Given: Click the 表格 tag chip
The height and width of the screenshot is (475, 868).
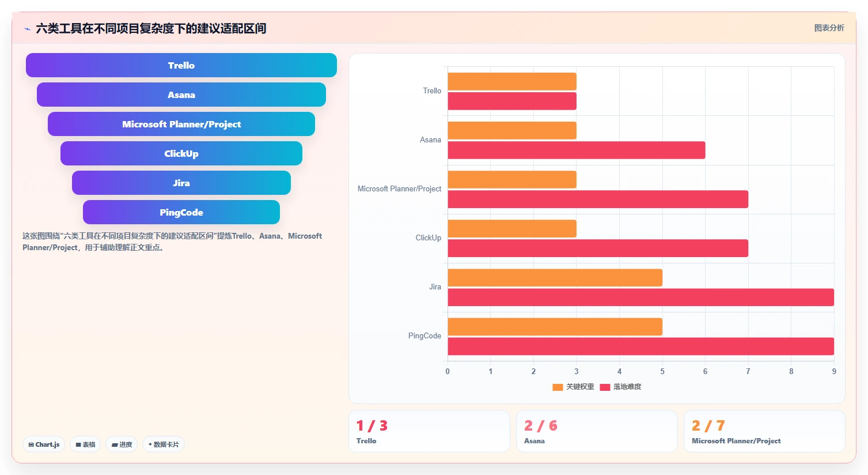Looking at the screenshot, I should (85, 444).
